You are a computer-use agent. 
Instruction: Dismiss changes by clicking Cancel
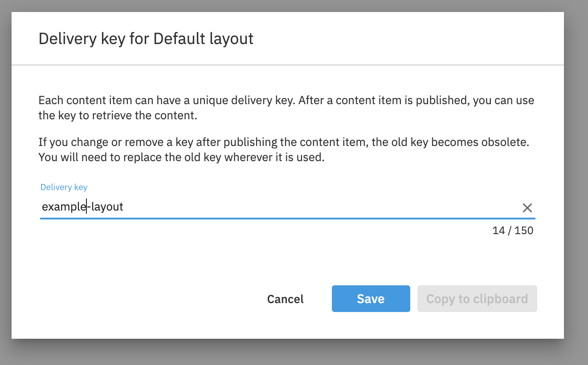[285, 299]
